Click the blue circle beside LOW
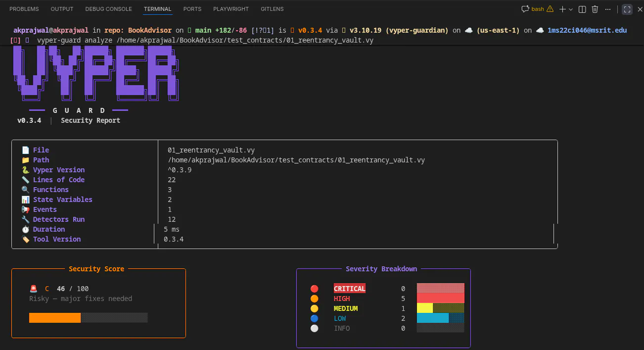This screenshot has width=644, height=350. click(314, 318)
